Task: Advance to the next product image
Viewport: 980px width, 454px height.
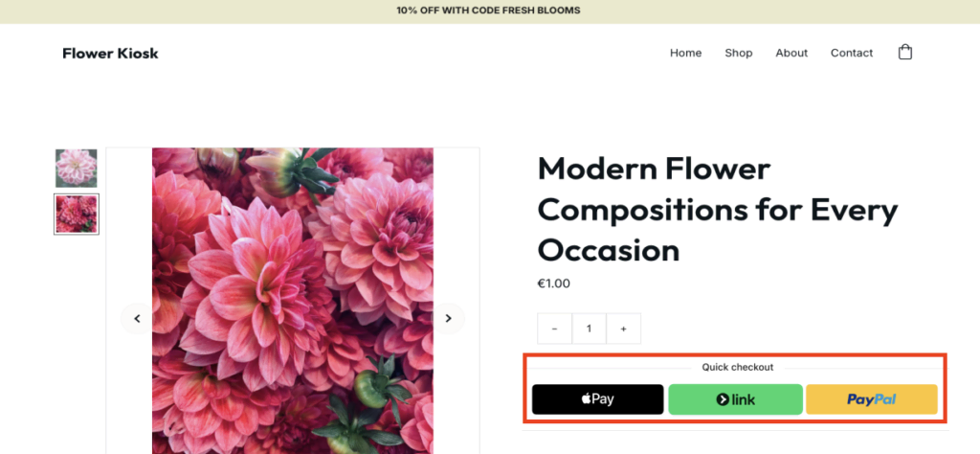Action: coord(448,318)
